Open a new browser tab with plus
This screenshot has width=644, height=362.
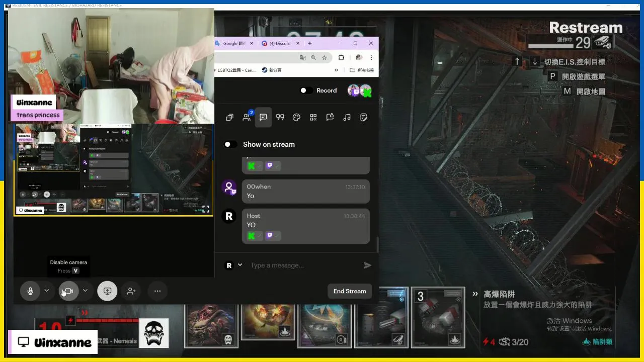click(x=310, y=43)
